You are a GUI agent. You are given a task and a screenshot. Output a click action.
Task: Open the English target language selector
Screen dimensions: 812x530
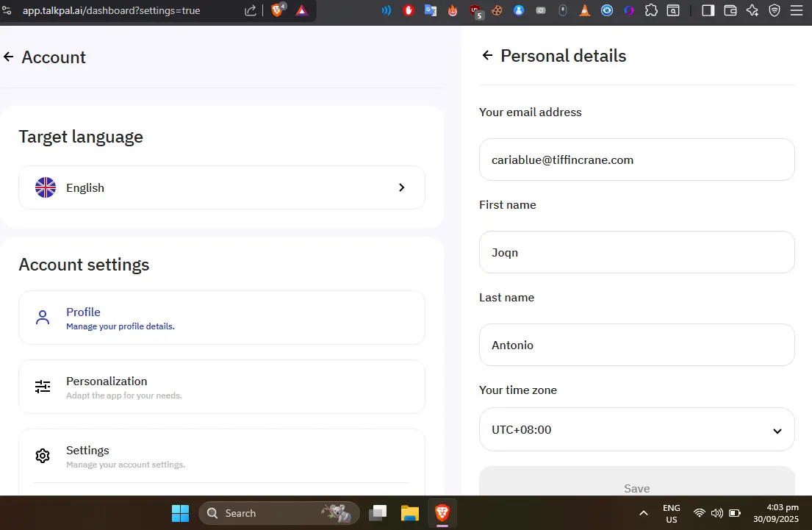[222, 187]
